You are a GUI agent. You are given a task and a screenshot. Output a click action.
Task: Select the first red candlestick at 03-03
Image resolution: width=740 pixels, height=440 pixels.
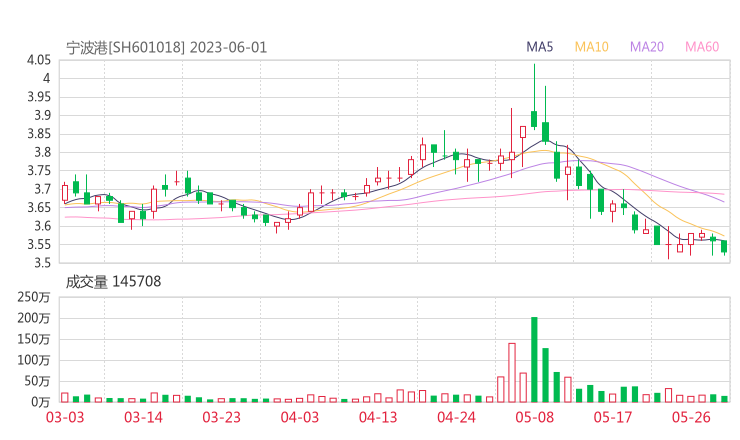point(65,193)
